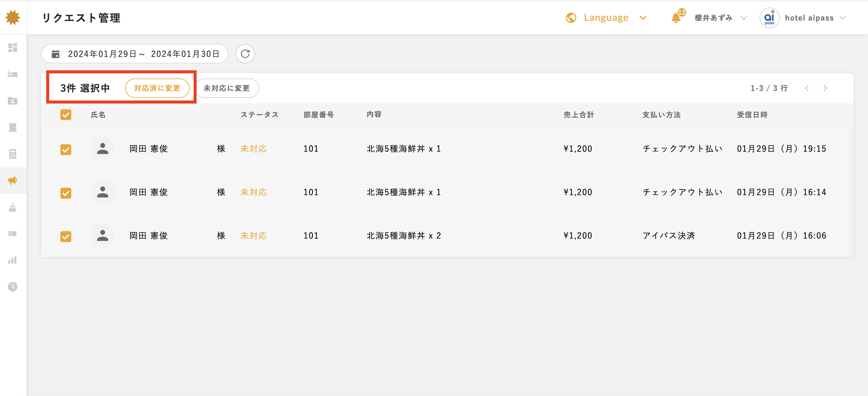Uncheck the 16:06 request checkbox
Image resolution: width=868 pixels, height=396 pixels.
(66, 236)
